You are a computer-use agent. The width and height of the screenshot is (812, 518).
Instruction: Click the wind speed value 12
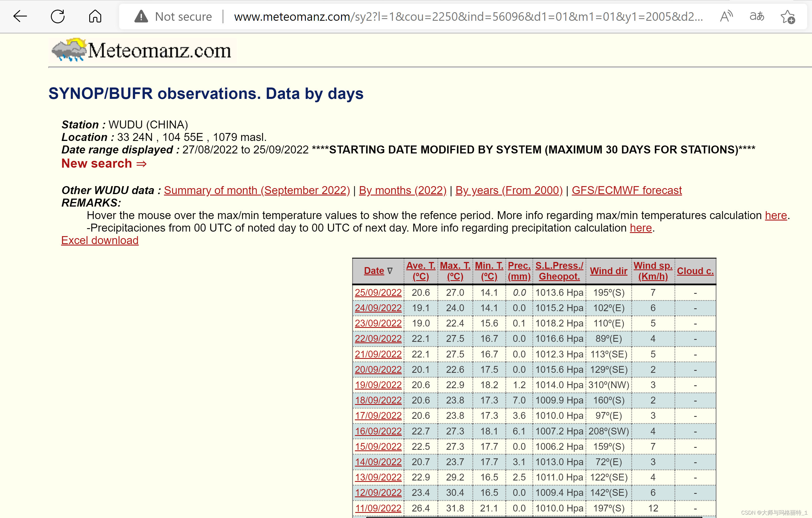click(x=653, y=508)
